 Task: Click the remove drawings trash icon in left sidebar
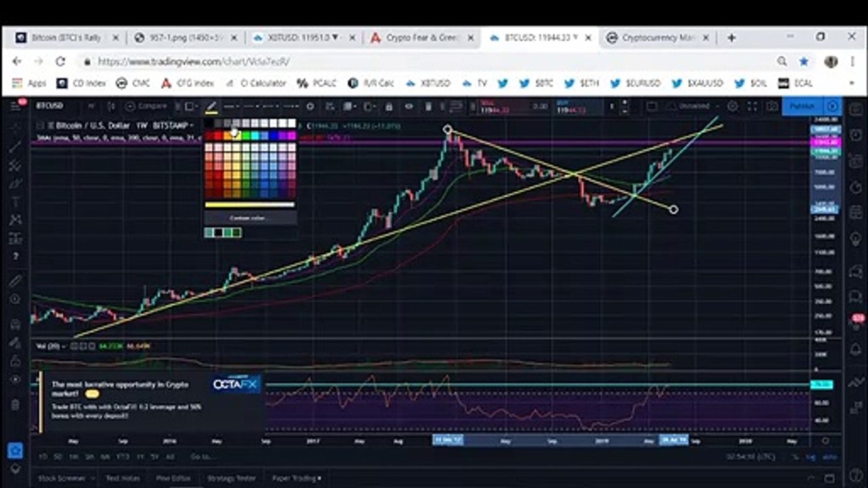tap(16, 405)
